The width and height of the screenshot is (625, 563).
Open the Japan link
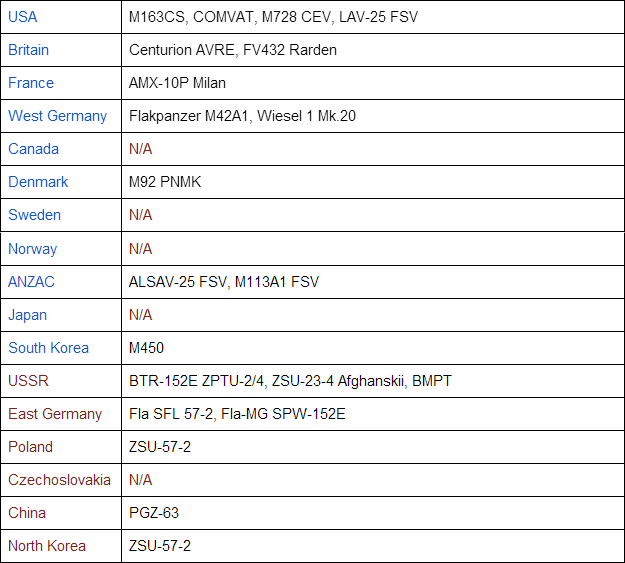28,315
